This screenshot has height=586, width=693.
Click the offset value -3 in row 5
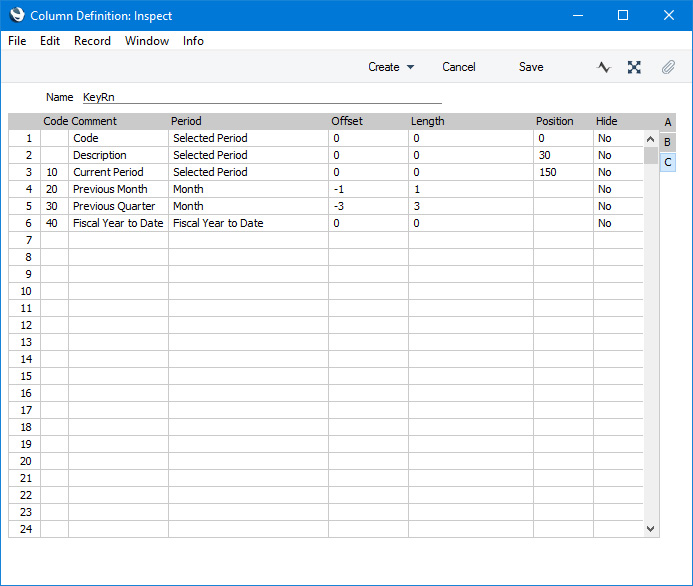[369, 206]
